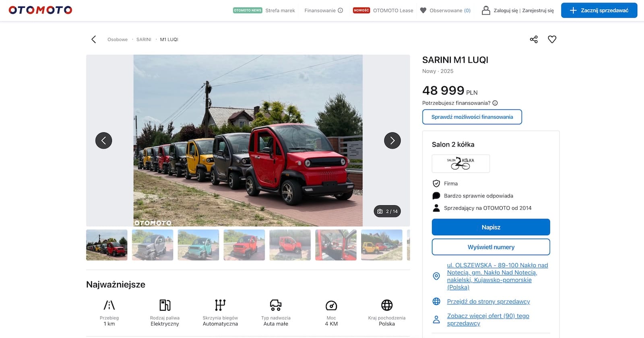Click Sprawdź możliwości finansowania button
Viewport: 644px width, 338px height.
coord(472,117)
